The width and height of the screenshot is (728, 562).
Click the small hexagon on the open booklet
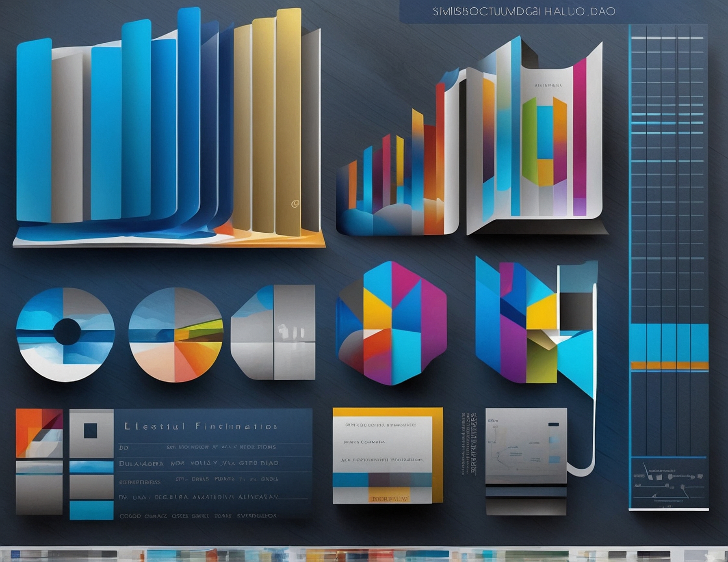[544, 141]
